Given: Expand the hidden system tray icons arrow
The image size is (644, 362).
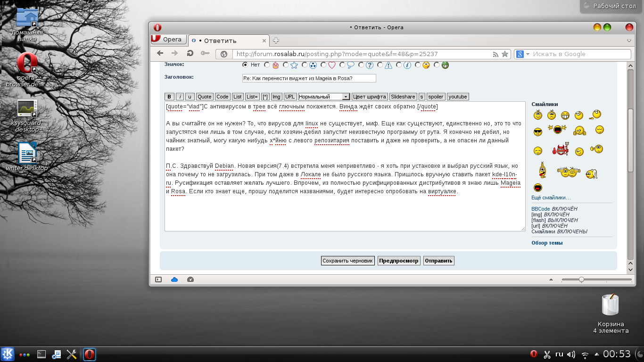Looking at the screenshot, I should coord(597,354).
